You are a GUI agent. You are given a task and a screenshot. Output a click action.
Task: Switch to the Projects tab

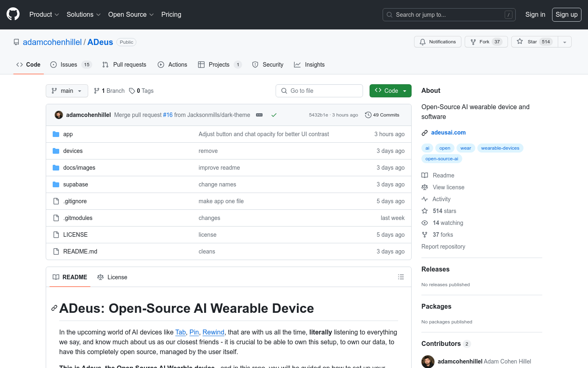point(220,65)
